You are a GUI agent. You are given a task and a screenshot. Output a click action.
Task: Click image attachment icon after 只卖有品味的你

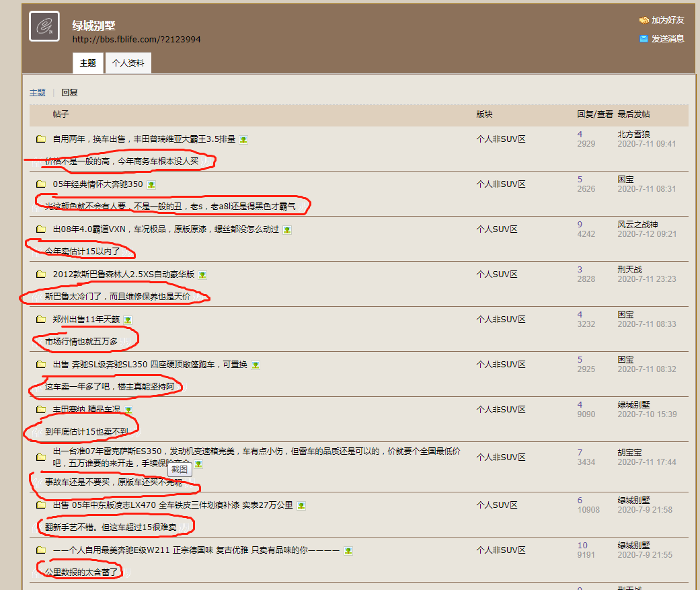pos(348,551)
